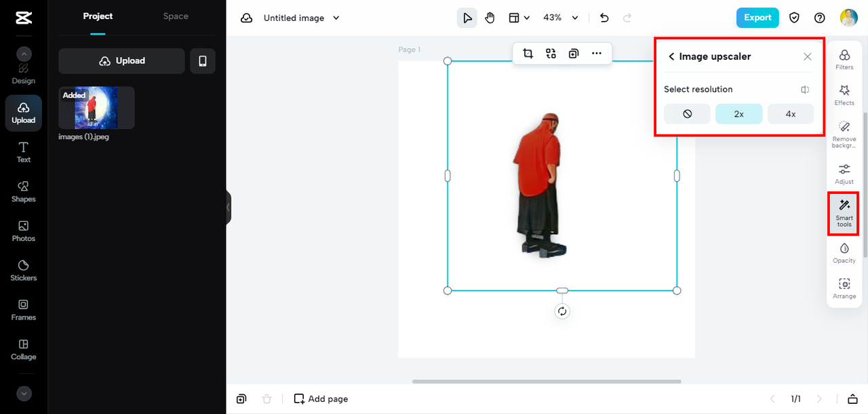The height and width of the screenshot is (414, 868).
Task: Expand sidebar with the bottom down chevron
Action: pos(24,393)
